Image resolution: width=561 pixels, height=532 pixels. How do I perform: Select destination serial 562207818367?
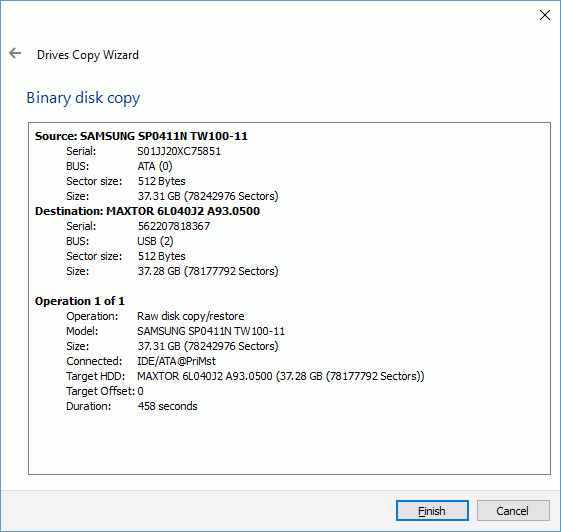click(174, 226)
